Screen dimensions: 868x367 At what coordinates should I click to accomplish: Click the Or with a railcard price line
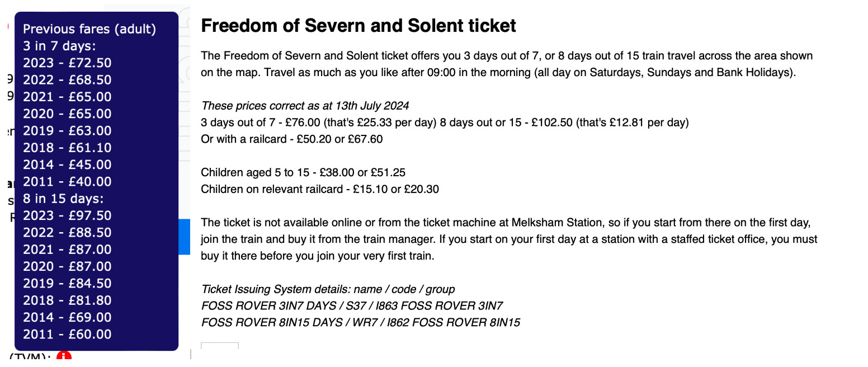coord(291,139)
